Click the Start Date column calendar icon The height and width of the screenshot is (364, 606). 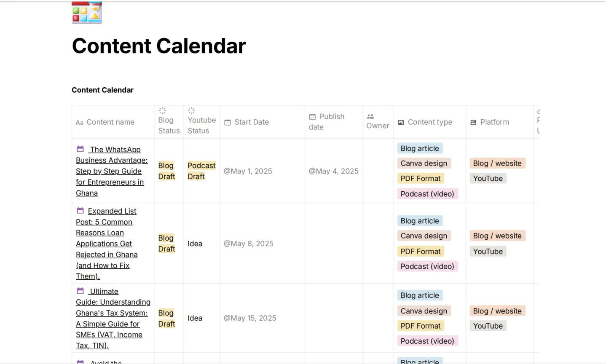228,123
